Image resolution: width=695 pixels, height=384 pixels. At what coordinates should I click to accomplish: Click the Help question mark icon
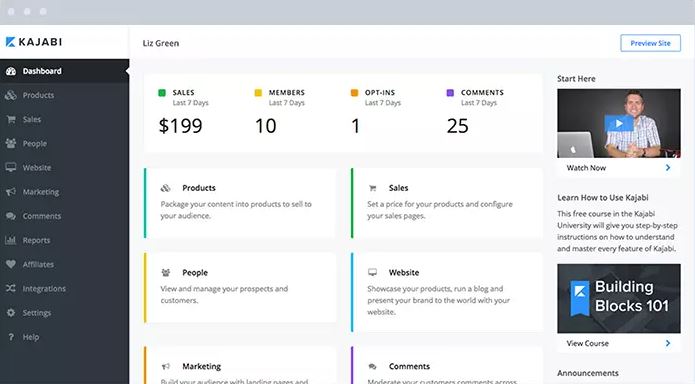11,337
